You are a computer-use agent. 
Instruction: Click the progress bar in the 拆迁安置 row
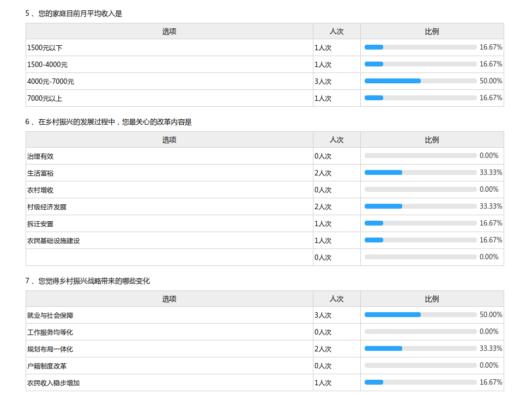[x=420, y=223]
